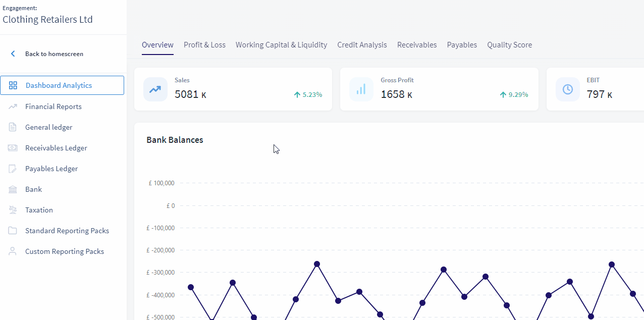Click the Gross Profit bar chart icon

tap(361, 89)
